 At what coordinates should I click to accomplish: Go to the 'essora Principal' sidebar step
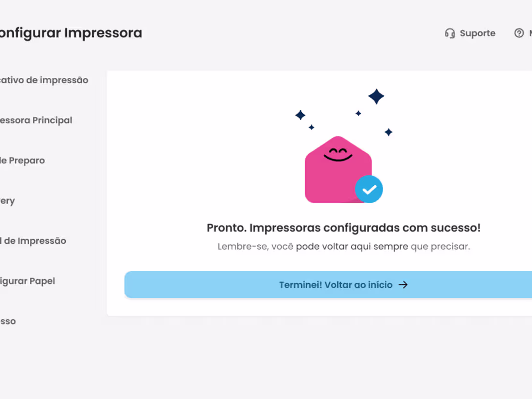pos(36,120)
